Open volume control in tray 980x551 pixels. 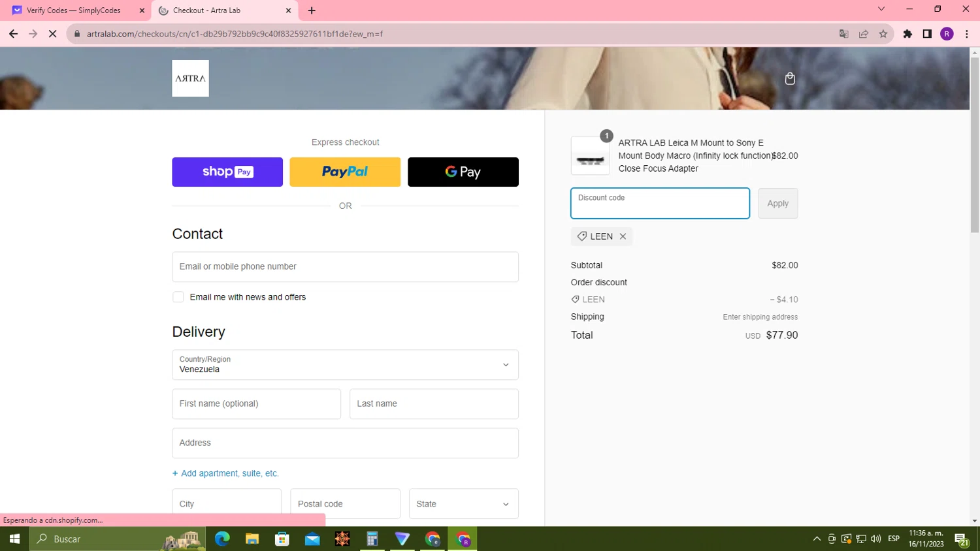[876, 539]
